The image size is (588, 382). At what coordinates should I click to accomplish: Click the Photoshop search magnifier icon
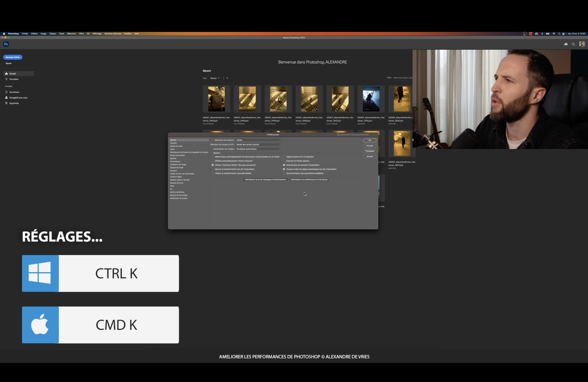(x=573, y=44)
